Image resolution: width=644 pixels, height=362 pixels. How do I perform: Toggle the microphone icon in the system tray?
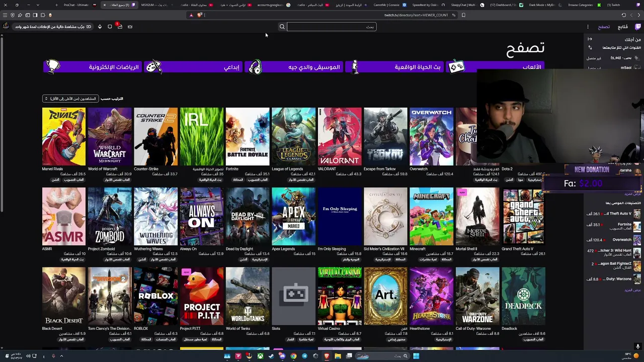(x=53, y=356)
